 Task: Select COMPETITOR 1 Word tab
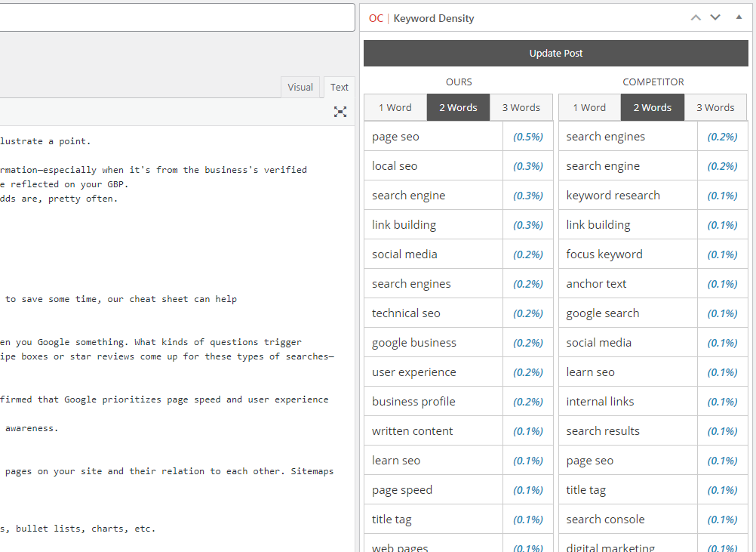pyautogui.click(x=590, y=107)
